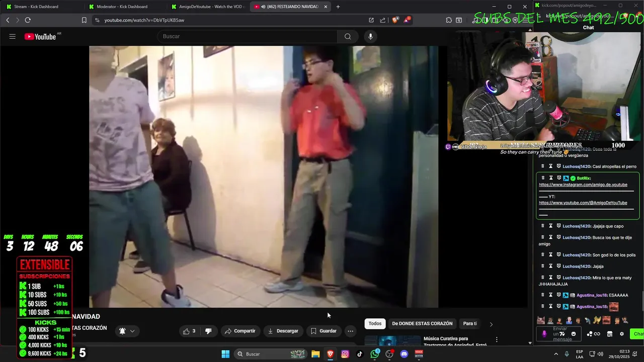The image size is (644, 362).
Task: Click the address bar URL youtube.com/watch
Action: click(x=144, y=20)
